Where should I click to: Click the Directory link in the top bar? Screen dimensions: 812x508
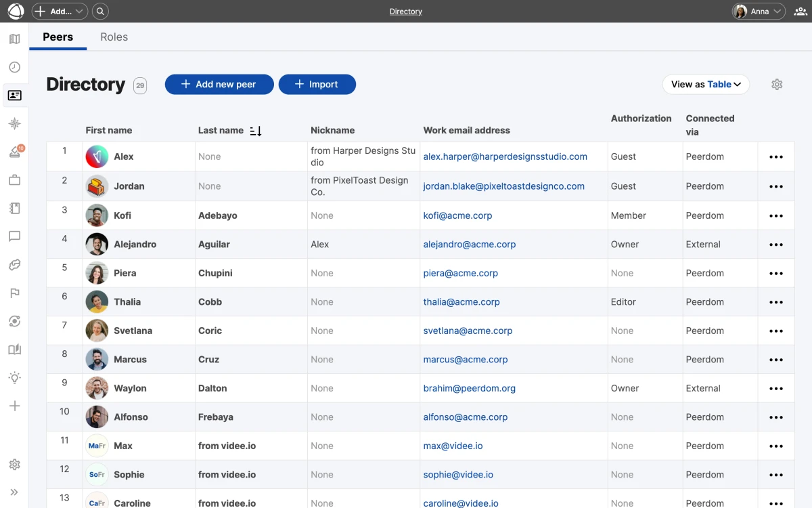coord(405,11)
